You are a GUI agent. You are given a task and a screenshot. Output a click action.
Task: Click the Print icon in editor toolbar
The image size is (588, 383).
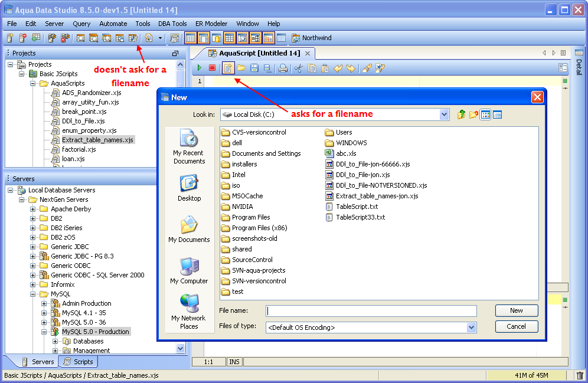click(x=283, y=68)
